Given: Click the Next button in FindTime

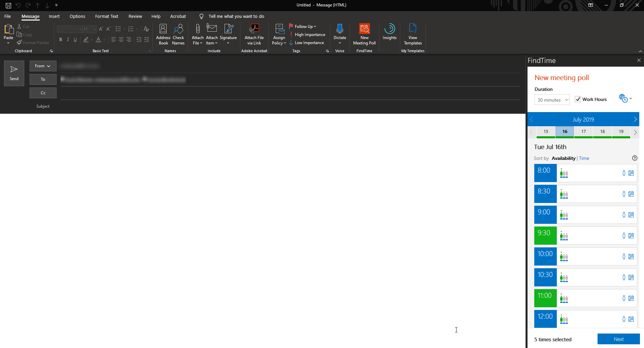Looking at the screenshot, I should [x=618, y=339].
